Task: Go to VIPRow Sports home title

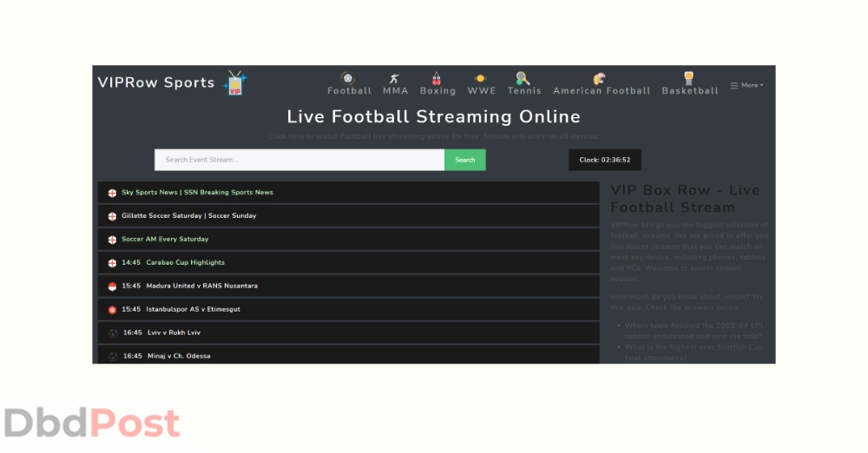Action: click(156, 82)
